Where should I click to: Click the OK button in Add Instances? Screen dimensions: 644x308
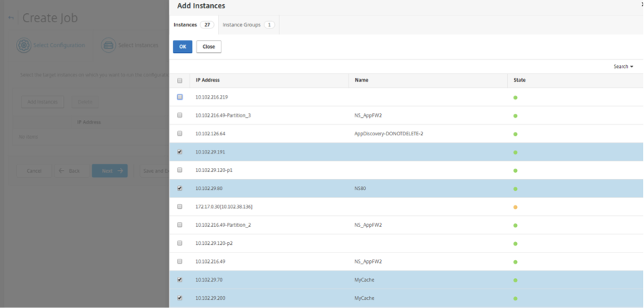183,46
